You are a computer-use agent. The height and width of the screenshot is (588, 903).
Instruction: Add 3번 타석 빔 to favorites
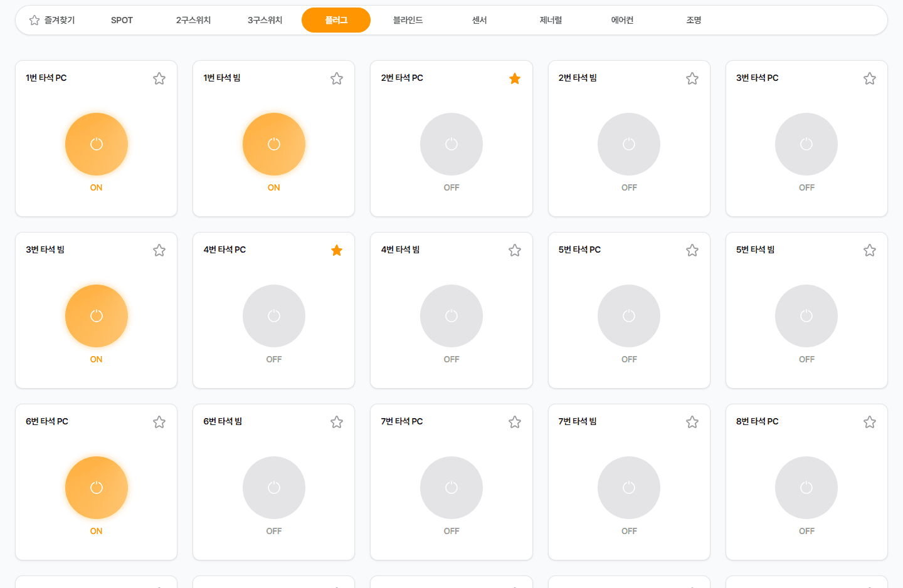tap(159, 250)
